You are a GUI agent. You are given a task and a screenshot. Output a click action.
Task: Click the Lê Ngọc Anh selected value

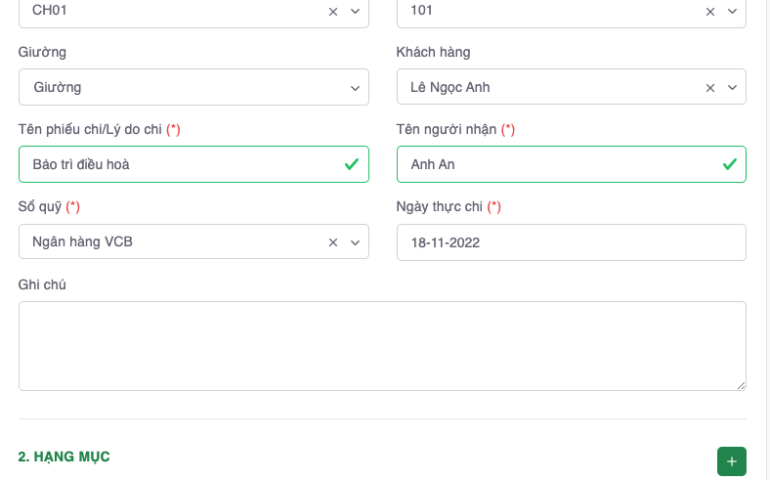coord(450,87)
